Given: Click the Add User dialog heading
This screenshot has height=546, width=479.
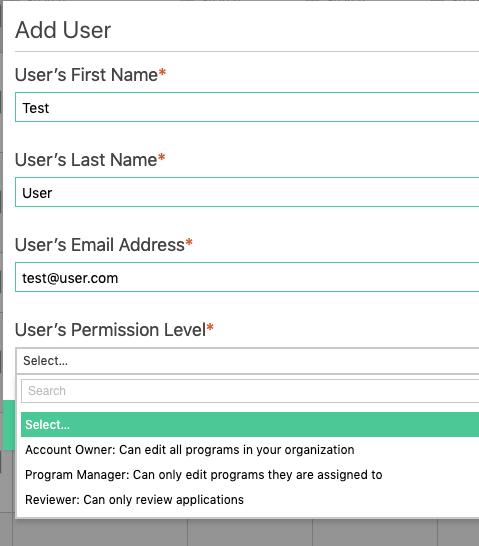Looking at the screenshot, I should click(x=63, y=30).
